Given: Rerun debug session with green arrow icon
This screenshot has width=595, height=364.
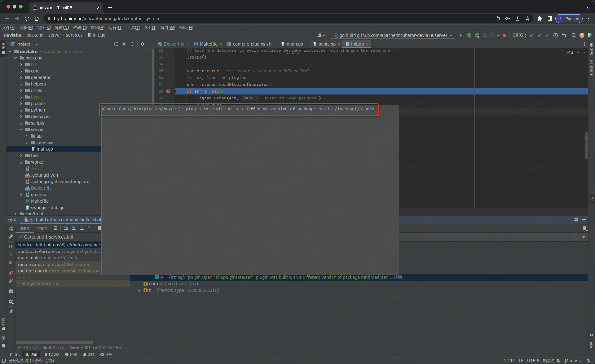Looking at the screenshot, I should (x=11, y=228).
